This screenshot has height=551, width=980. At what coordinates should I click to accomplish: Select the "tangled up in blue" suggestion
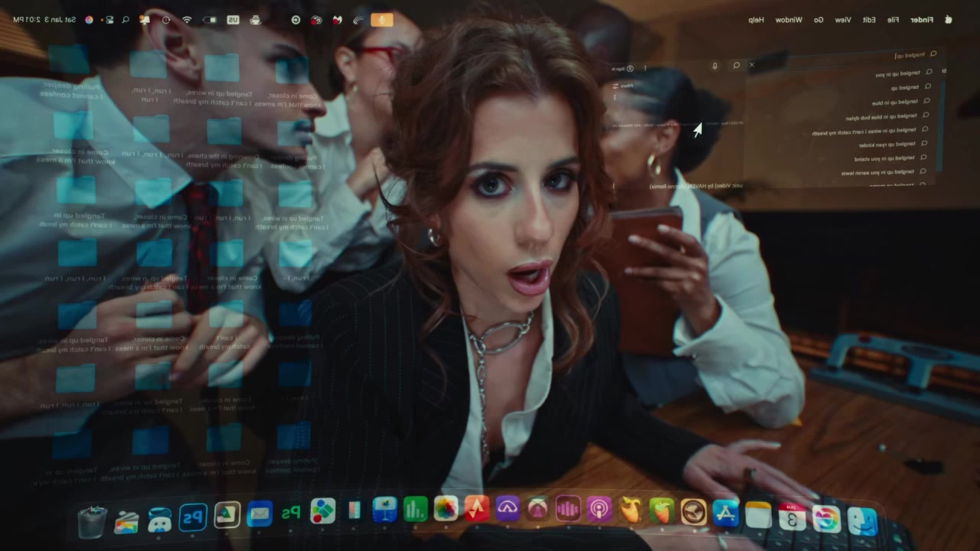(x=895, y=102)
